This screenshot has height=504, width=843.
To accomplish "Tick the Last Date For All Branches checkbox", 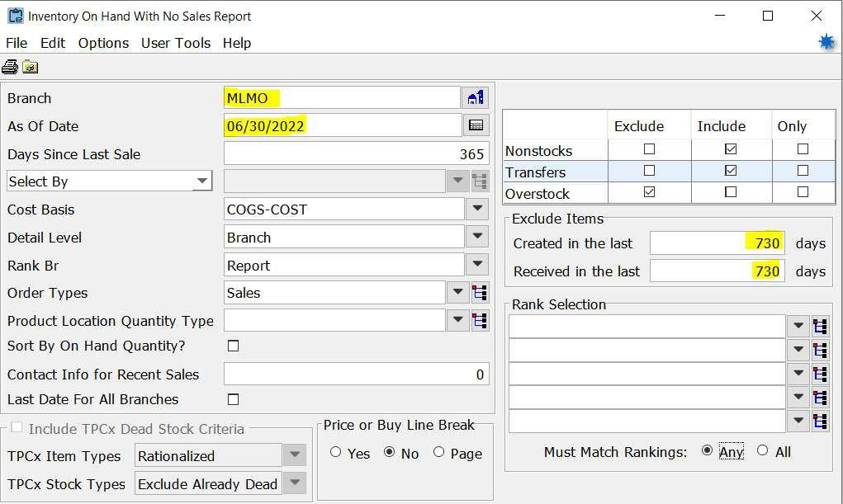I will click(233, 399).
